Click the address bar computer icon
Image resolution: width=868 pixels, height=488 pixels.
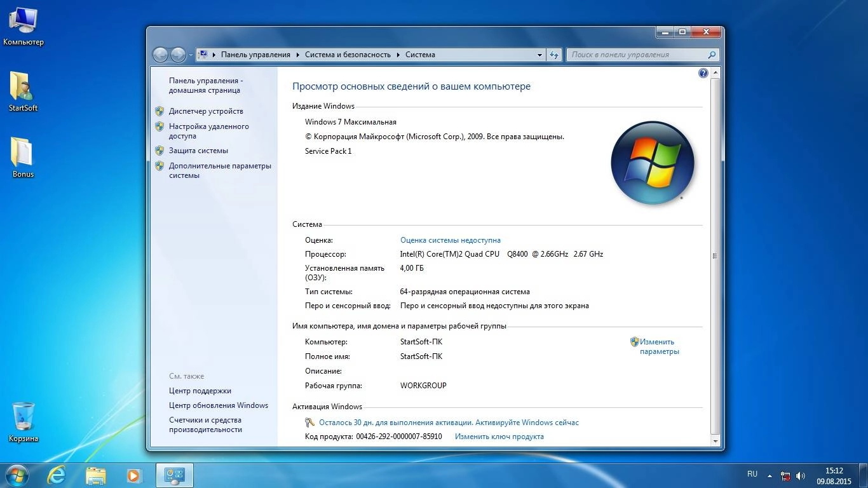203,55
